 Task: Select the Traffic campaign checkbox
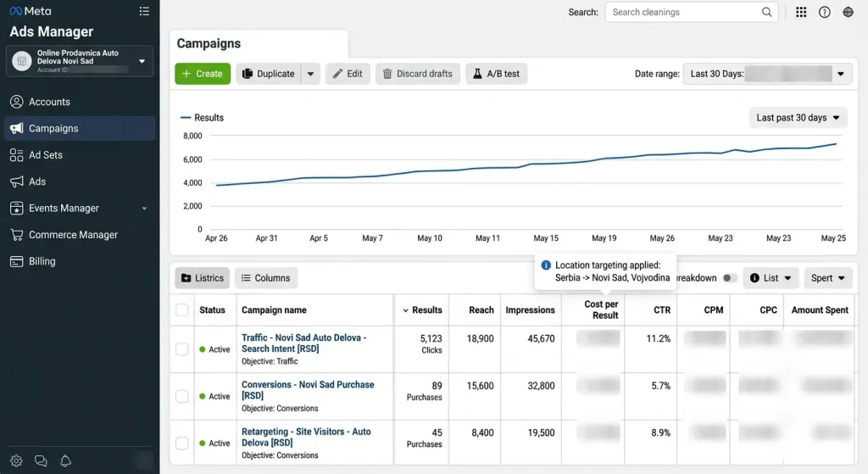coord(182,349)
